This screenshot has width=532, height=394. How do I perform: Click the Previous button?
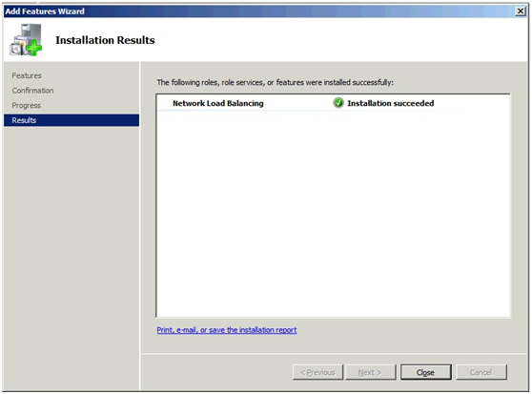point(317,372)
